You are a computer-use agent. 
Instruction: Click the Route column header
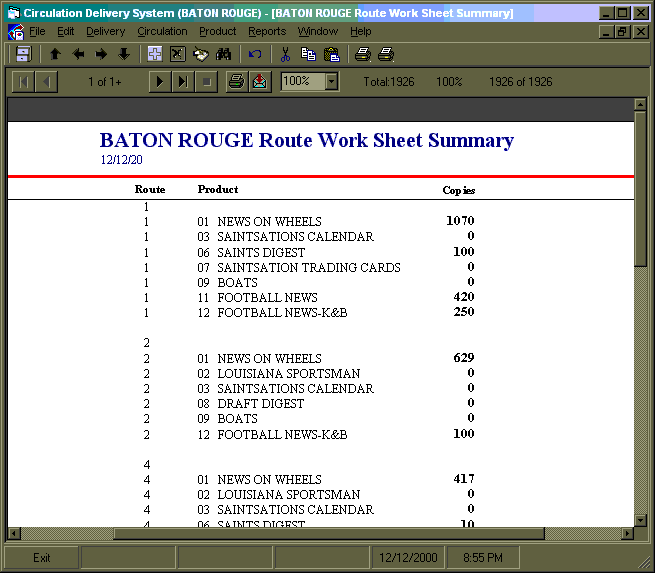tap(150, 190)
